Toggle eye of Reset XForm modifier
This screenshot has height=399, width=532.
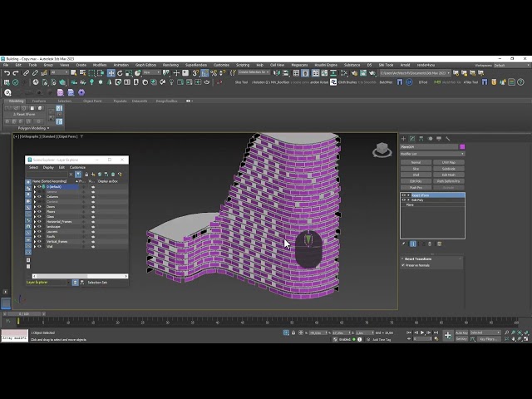403,195
